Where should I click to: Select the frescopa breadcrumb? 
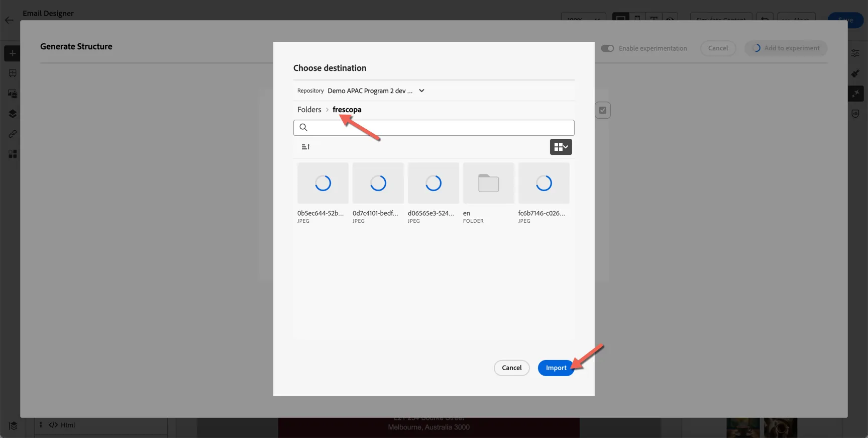click(x=347, y=110)
